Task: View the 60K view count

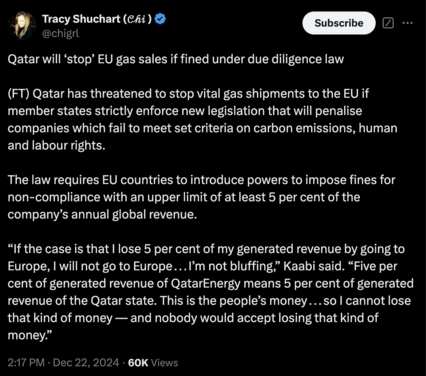Action: click(x=138, y=363)
